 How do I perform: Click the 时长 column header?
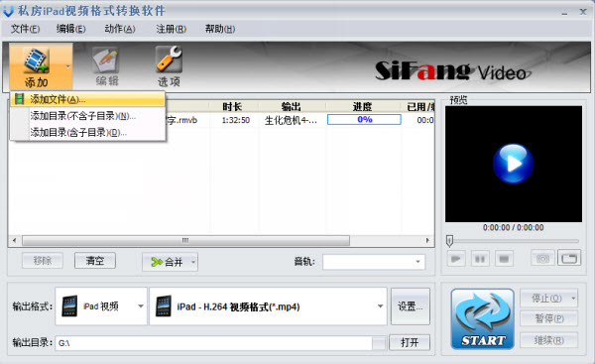tap(232, 107)
